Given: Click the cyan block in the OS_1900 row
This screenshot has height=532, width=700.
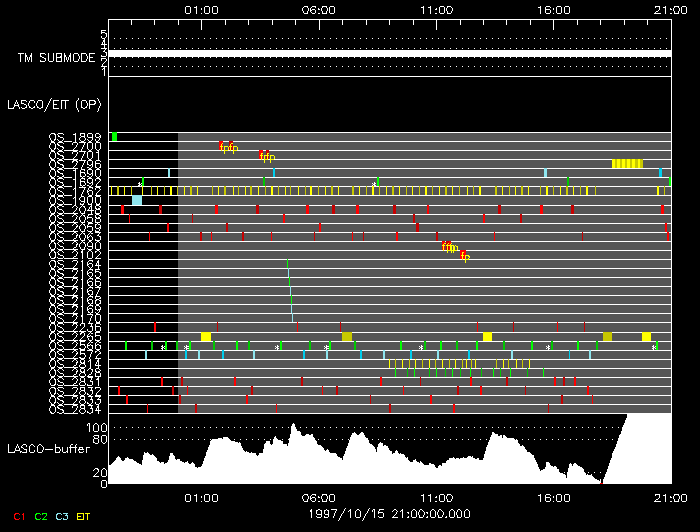Looking at the screenshot, I should pyautogui.click(x=137, y=200).
